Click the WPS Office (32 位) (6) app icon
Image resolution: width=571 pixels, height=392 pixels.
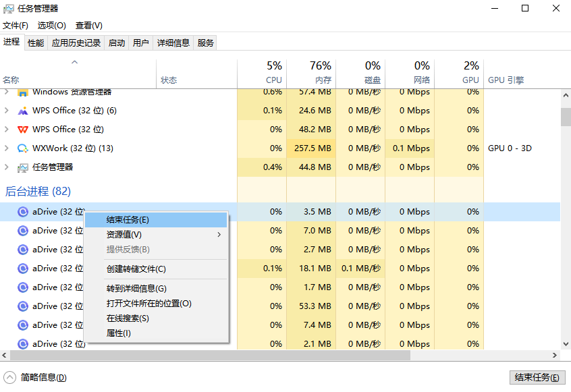tap(22, 110)
